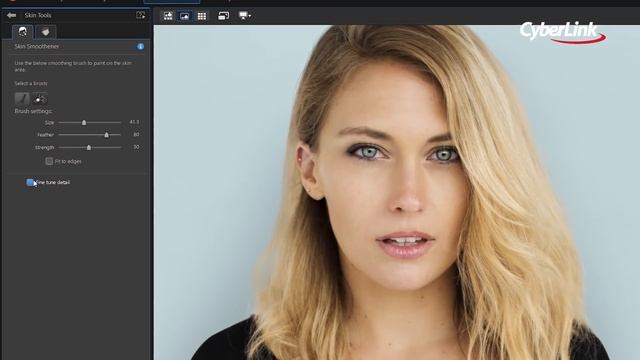Enable the Fit to edges checkbox
The height and width of the screenshot is (360, 640).
pyautogui.click(x=49, y=161)
